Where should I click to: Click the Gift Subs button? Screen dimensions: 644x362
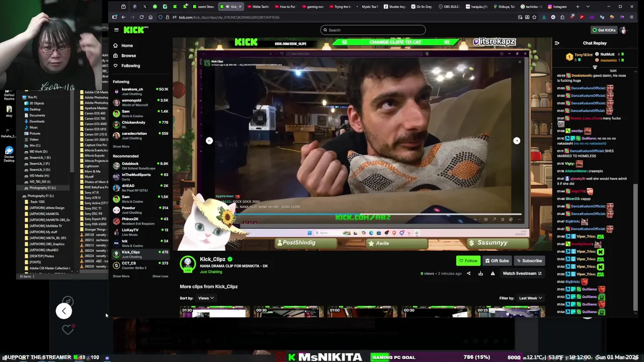497,260
